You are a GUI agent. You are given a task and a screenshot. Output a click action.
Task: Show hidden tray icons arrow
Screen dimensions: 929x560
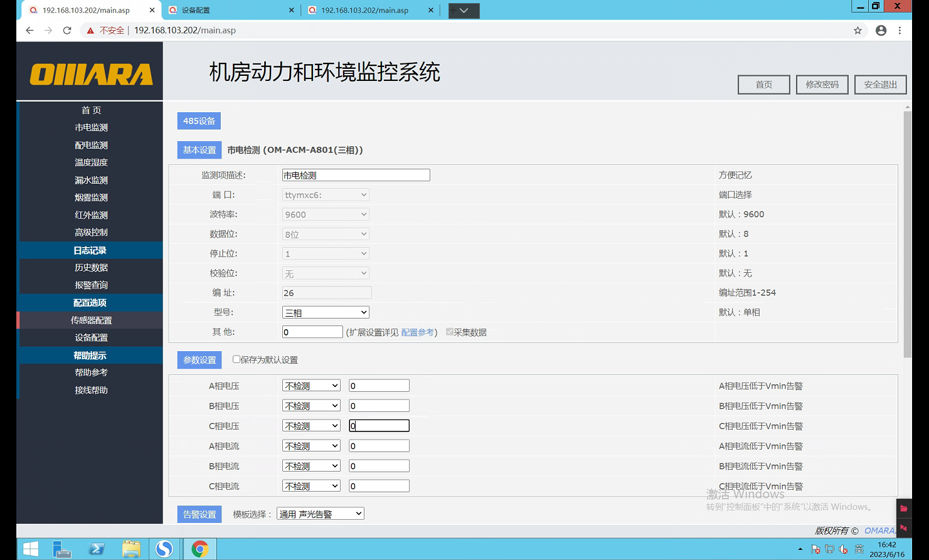(x=800, y=549)
